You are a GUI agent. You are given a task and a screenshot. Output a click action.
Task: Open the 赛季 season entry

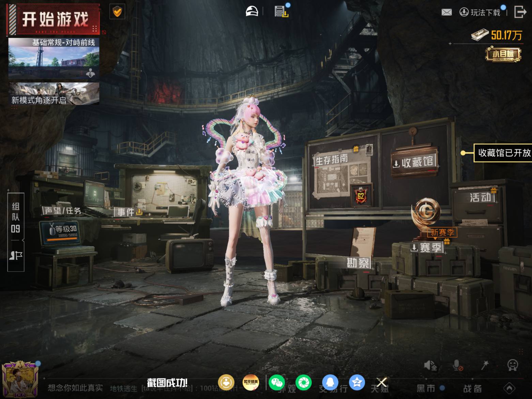427,248
